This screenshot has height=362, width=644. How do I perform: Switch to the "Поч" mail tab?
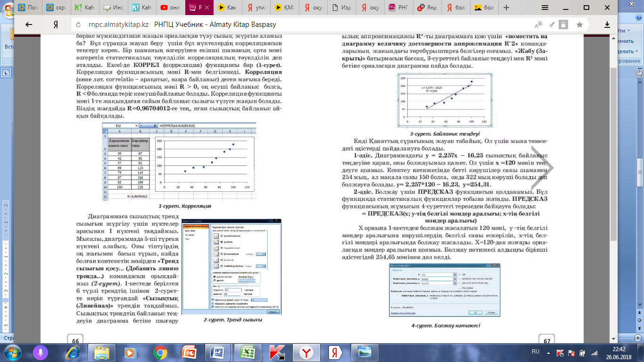pyautogui.click(x=28, y=8)
